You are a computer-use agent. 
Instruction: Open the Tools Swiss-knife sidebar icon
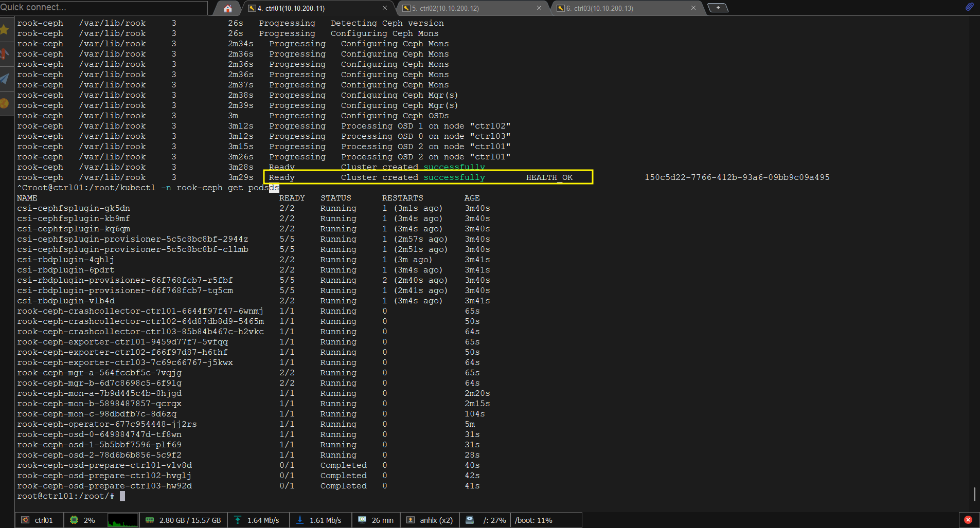pos(5,54)
